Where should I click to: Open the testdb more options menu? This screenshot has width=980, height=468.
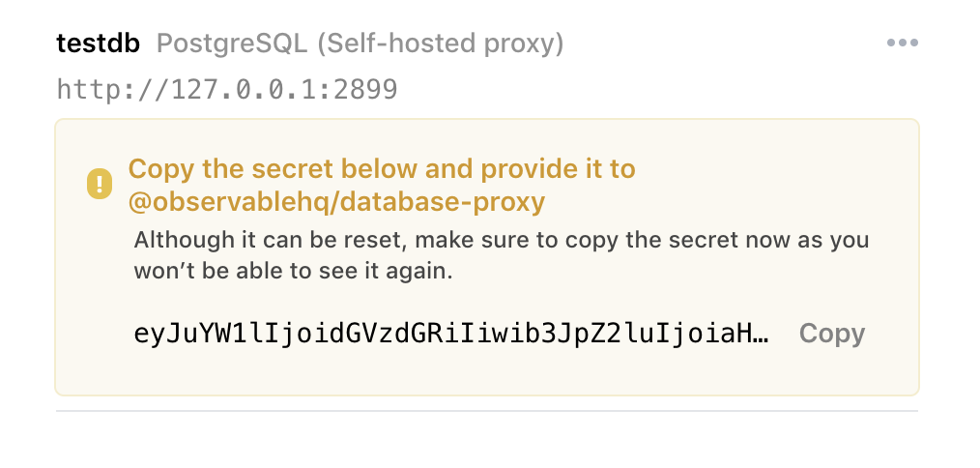pyautogui.click(x=902, y=44)
